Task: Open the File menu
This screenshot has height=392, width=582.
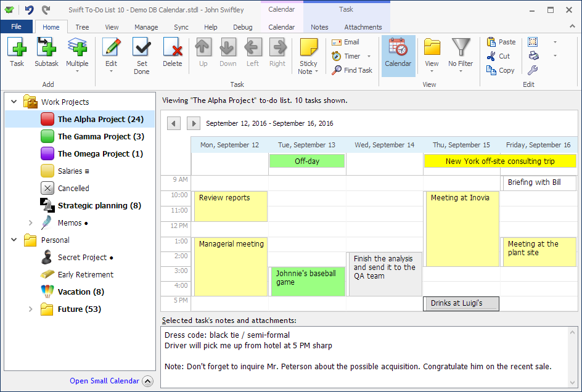Action: [x=16, y=27]
